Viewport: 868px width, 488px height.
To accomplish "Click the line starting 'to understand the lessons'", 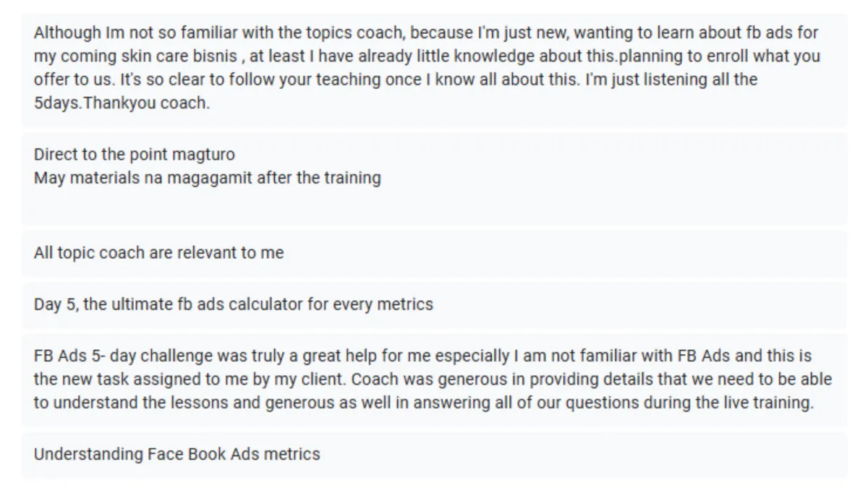I will (x=424, y=403).
